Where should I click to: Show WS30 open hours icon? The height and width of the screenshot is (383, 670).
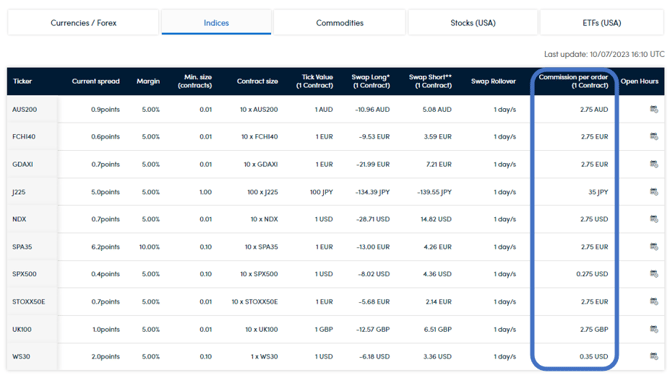coord(654,356)
